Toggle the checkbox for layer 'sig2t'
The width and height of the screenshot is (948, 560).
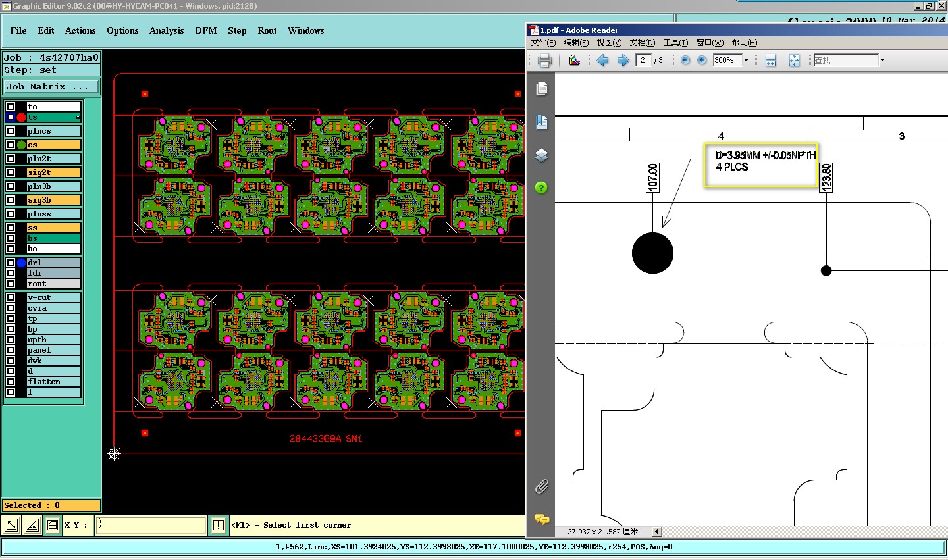point(11,172)
